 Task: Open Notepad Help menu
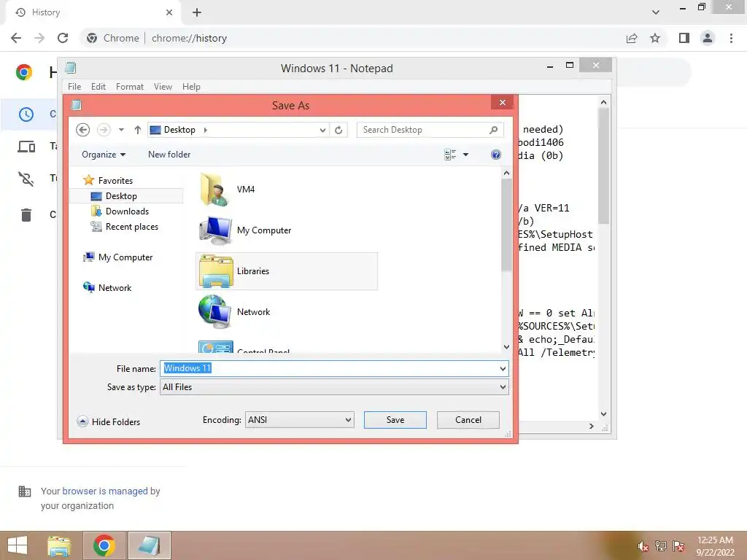(x=191, y=87)
